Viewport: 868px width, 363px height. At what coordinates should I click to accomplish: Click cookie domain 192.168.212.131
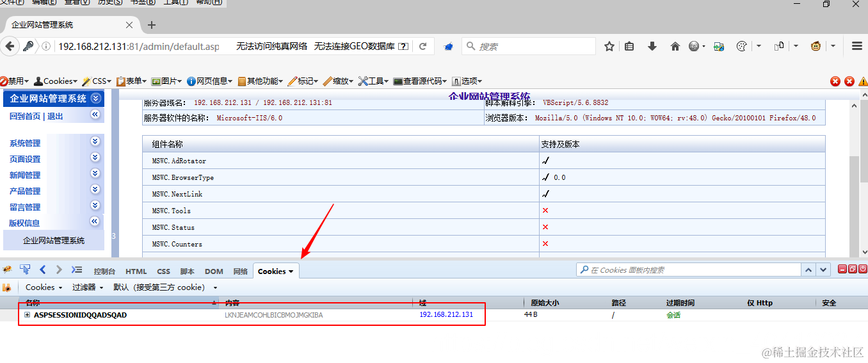click(446, 314)
